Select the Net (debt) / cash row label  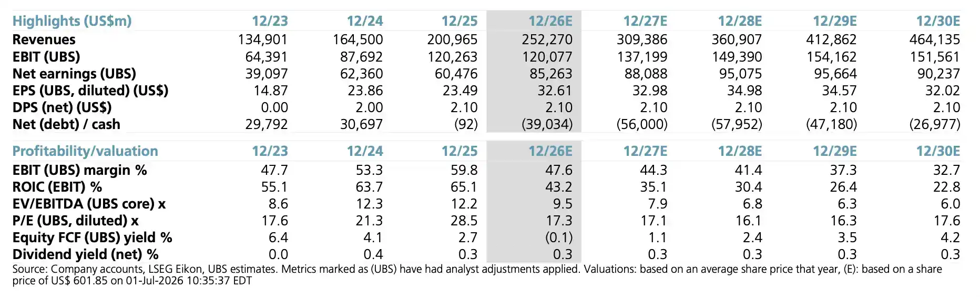tap(66, 124)
